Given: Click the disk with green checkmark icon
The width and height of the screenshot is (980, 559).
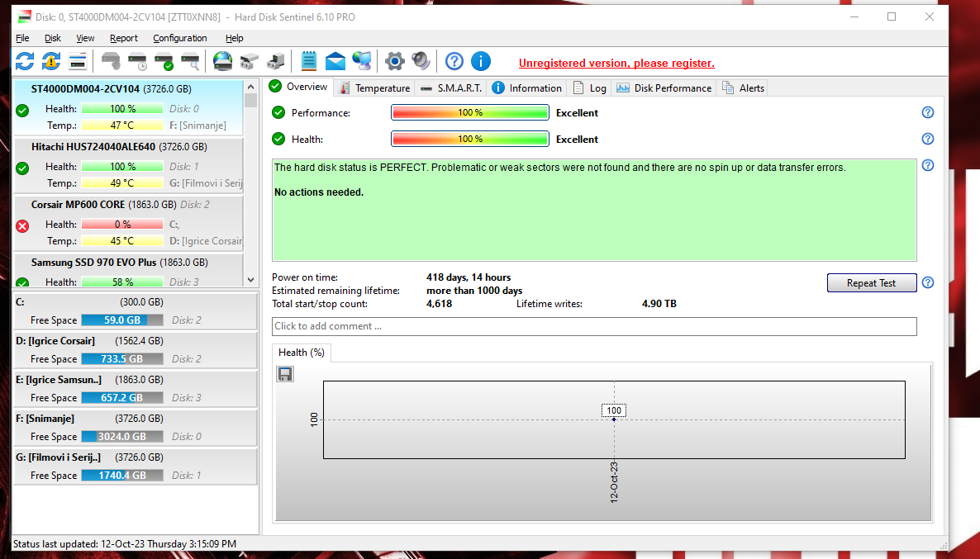Looking at the screenshot, I should coord(164,61).
